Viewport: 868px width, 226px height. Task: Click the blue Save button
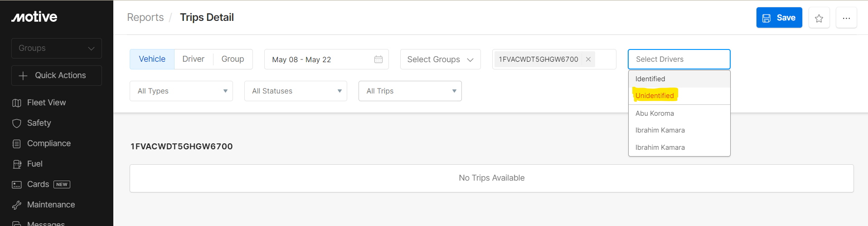(779, 18)
